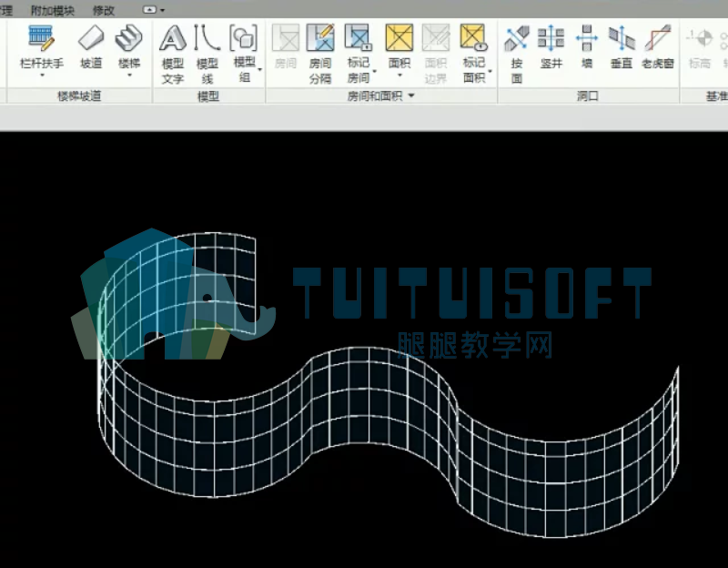Select the 栏杆扶手 railing tool
728x568 pixels.
tap(41, 46)
